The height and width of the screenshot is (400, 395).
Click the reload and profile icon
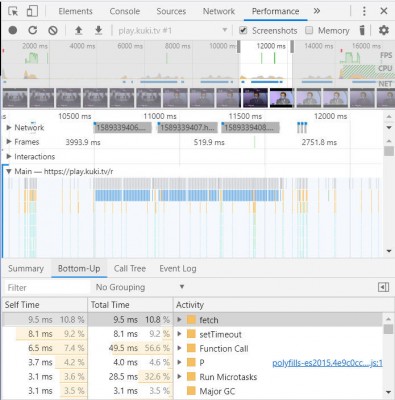pos(32,31)
